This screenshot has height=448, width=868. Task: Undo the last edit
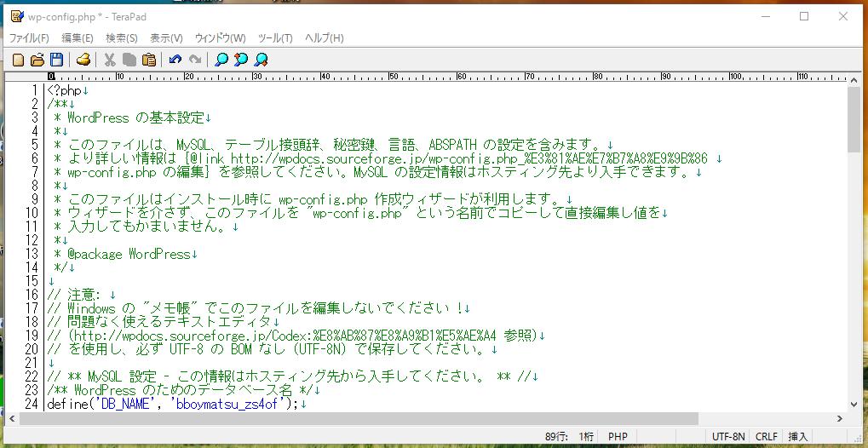point(175,60)
